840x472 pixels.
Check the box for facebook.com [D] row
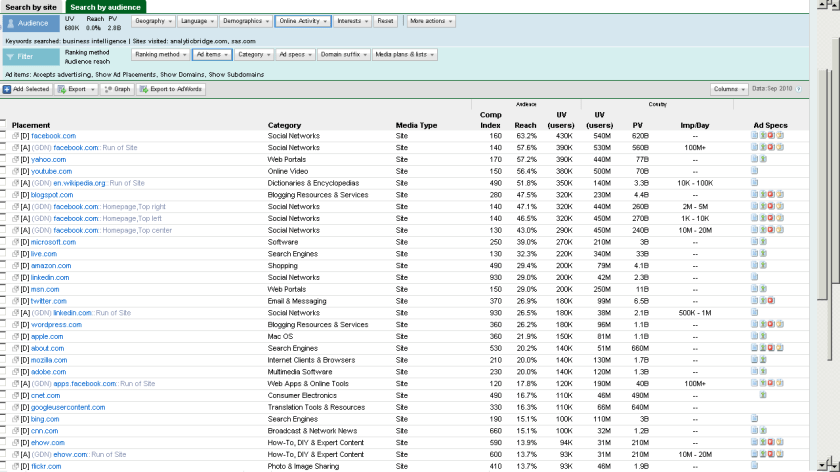(x=3, y=136)
